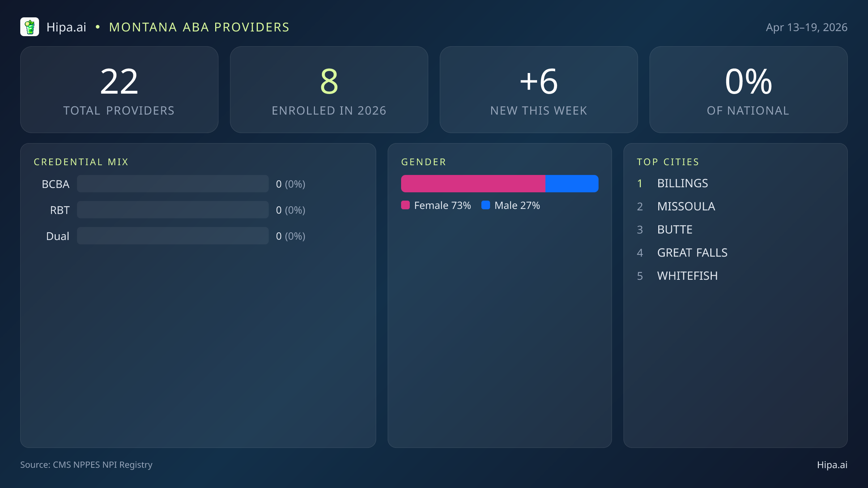The width and height of the screenshot is (868, 488).
Task: Select Billings from Top Cities
Action: [683, 183]
